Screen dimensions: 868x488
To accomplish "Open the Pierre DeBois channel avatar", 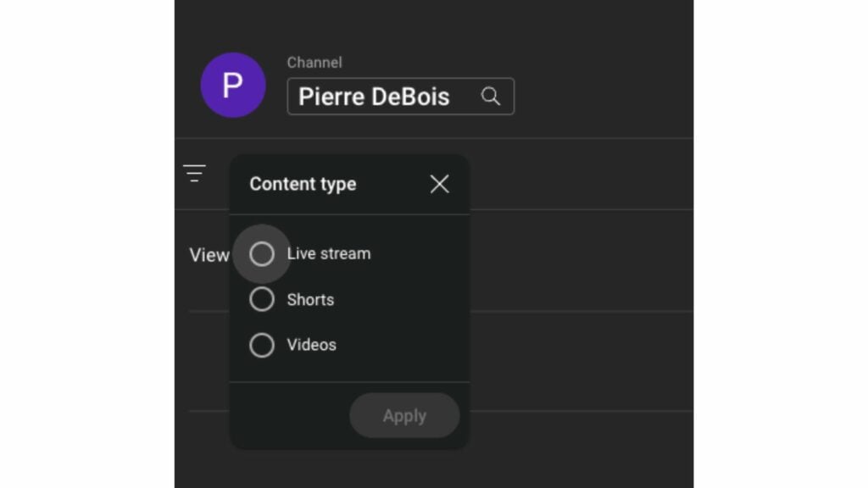I will 233,85.
